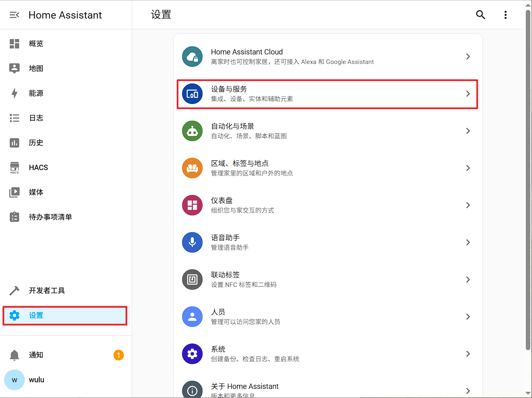
Task: Open the 自动化与场景 title link
Action: pyautogui.click(x=232, y=126)
